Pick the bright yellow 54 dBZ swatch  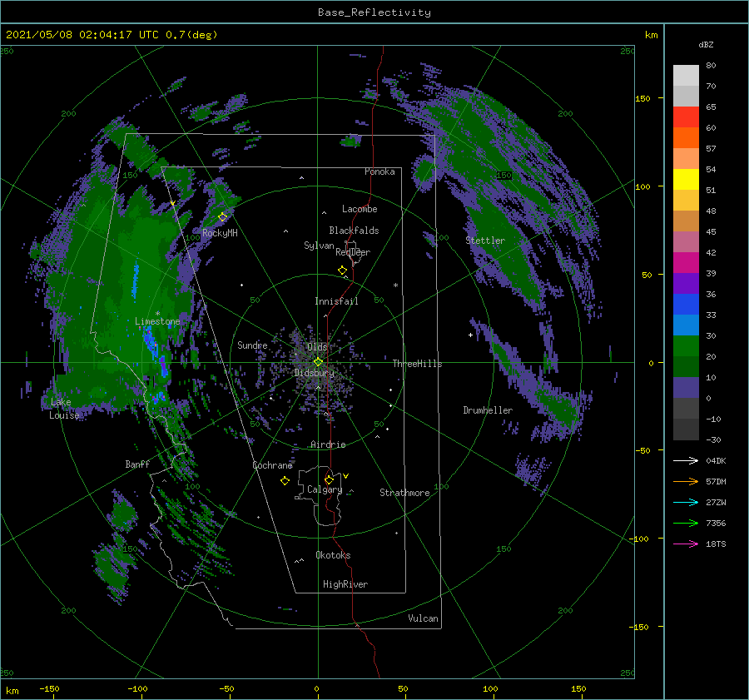pos(686,179)
